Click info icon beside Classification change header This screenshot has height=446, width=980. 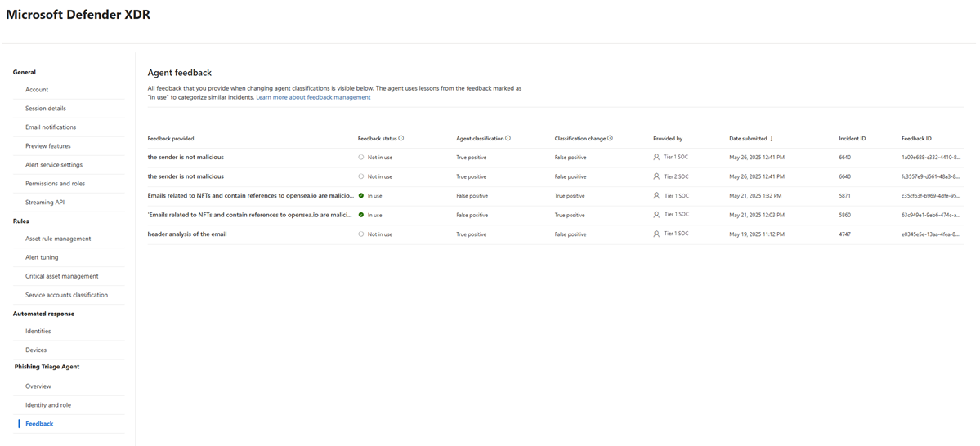610,139
